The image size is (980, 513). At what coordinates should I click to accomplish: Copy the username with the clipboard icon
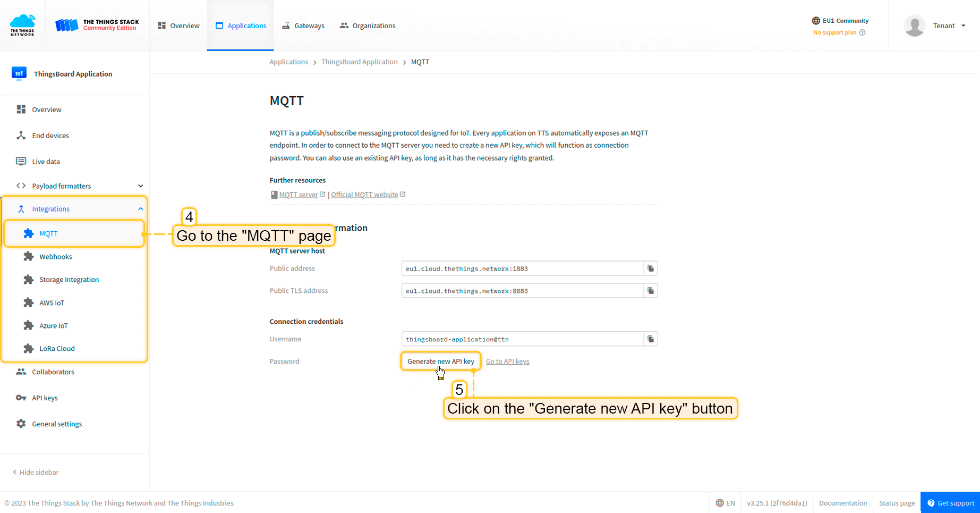tap(650, 339)
